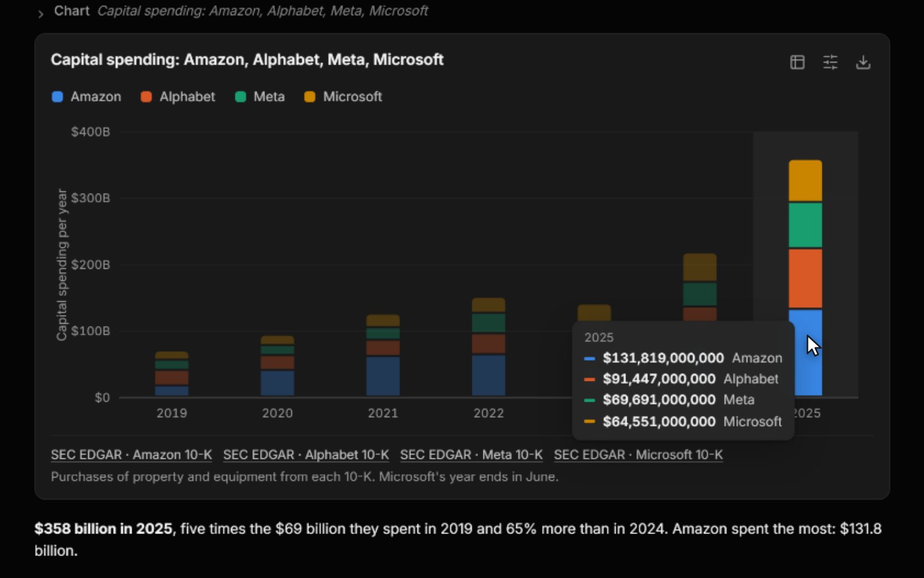Click the bold chart title heading

click(x=247, y=60)
